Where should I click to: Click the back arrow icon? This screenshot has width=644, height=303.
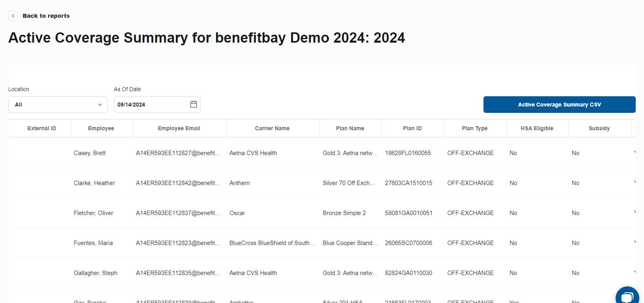13,16
